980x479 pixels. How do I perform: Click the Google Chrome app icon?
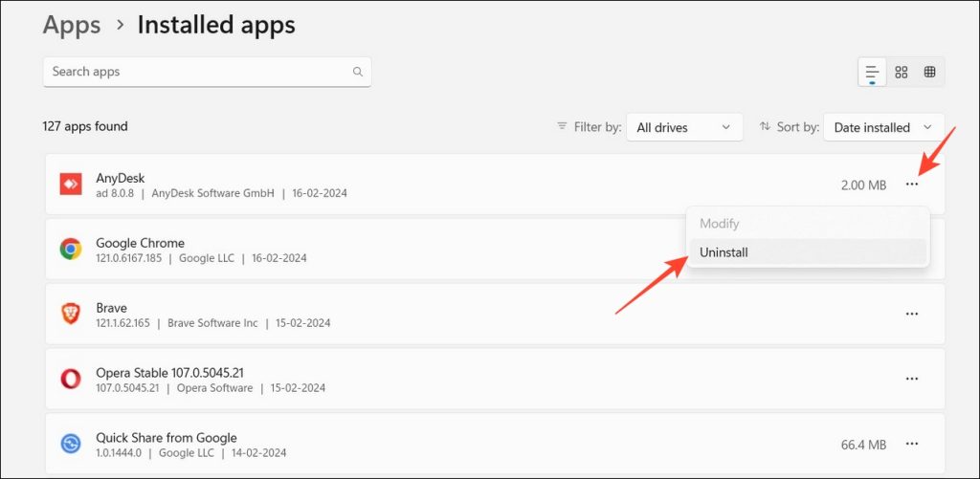(71, 249)
